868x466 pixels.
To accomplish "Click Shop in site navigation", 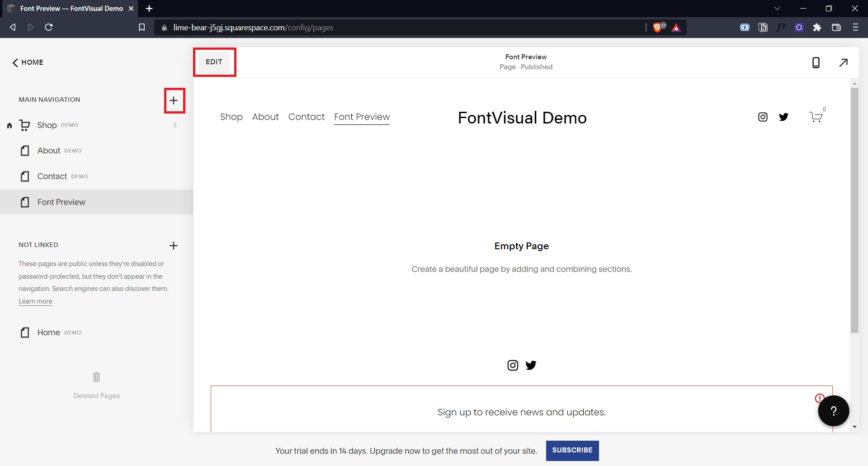I will [x=231, y=117].
